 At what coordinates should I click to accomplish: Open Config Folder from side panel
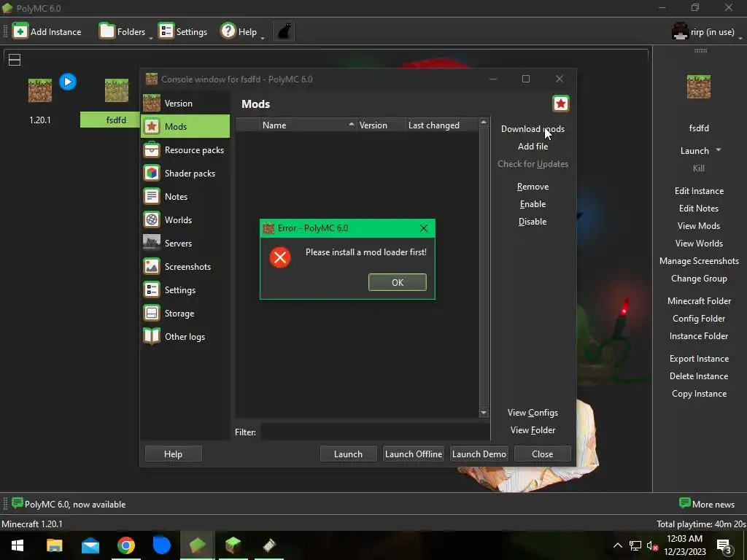click(699, 319)
